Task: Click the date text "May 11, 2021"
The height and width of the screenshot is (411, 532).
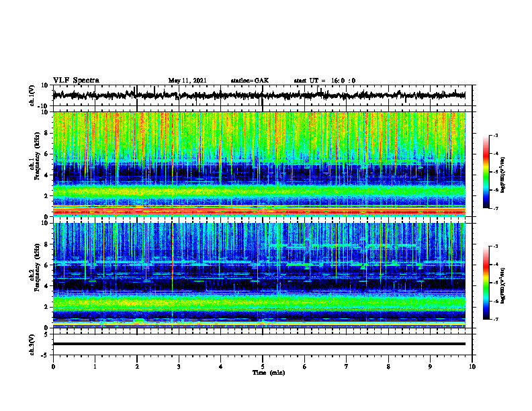Action: coord(187,81)
